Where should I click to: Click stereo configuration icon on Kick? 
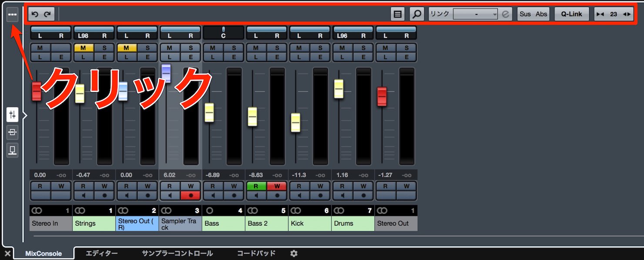click(296, 211)
